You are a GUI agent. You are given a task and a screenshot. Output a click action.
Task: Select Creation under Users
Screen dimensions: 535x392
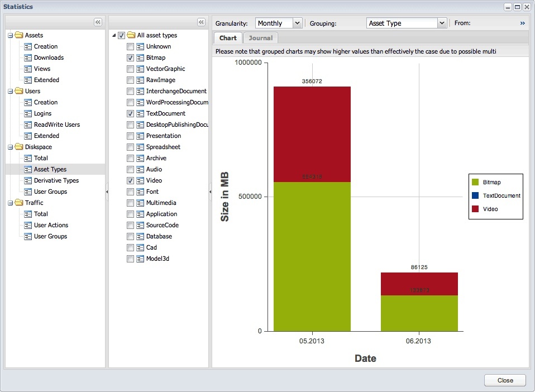[x=46, y=102]
